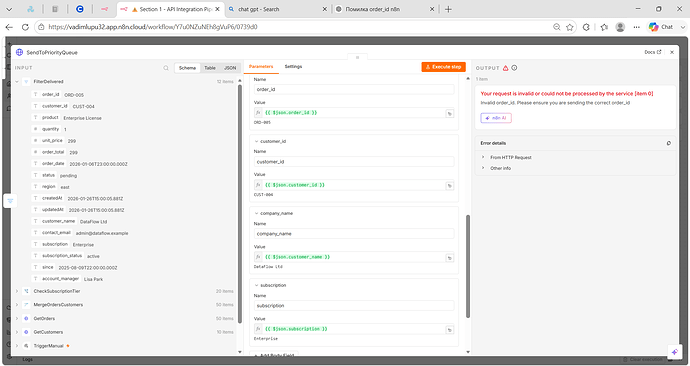Bookmark page with the star icon

(570, 27)
